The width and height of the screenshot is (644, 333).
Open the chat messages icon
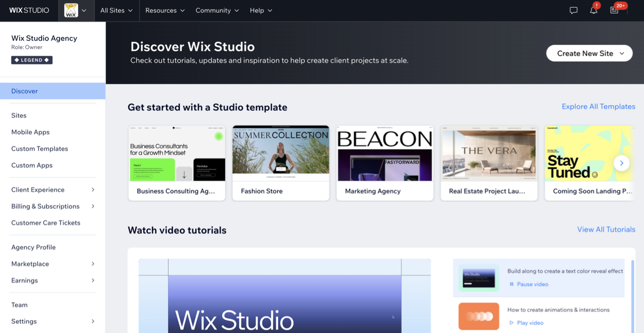(x=573, y=10)
